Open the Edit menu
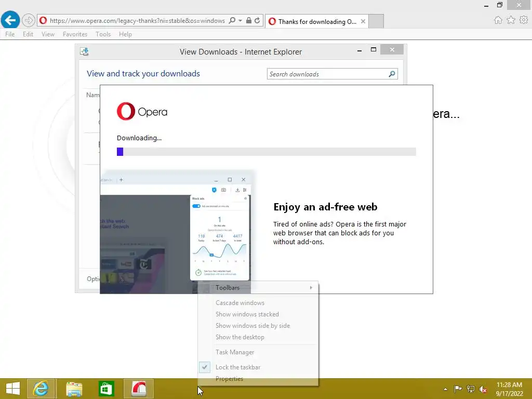 pyautogui.click(x=28, y=34)
